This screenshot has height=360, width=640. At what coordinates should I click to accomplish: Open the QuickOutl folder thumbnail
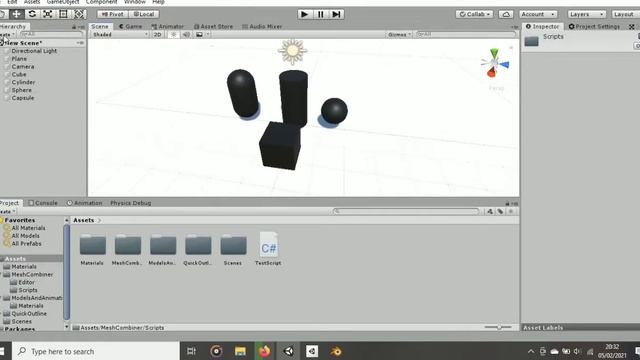tap(198, 245)
